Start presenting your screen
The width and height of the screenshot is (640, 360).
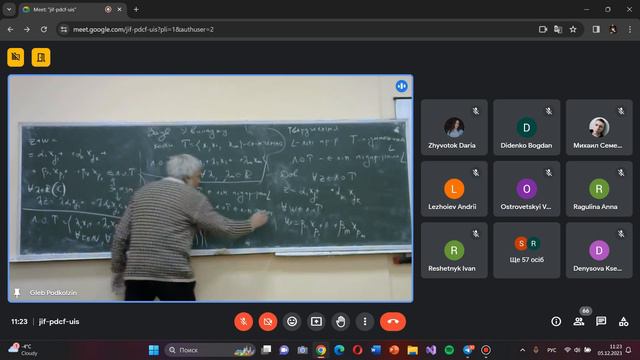tap(316, 322)
